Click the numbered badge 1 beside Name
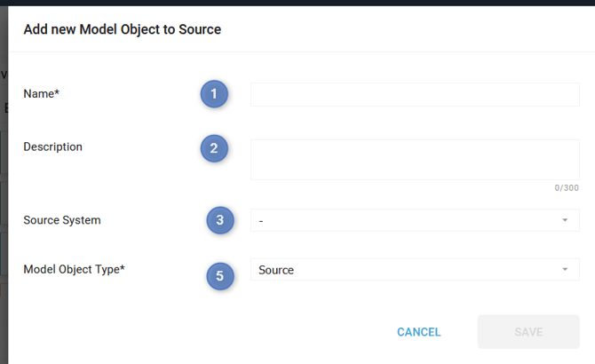595x364 pixels. [x=214, y=94]
